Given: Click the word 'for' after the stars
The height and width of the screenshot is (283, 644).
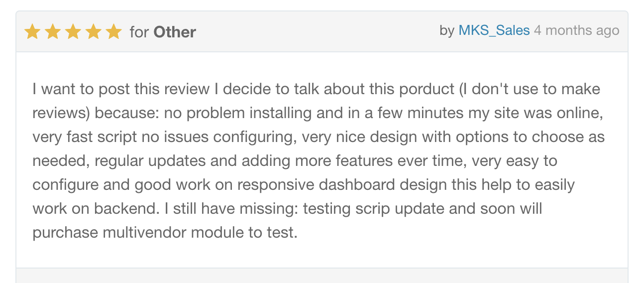Looking at the screenshot, I should click(139, 32).
